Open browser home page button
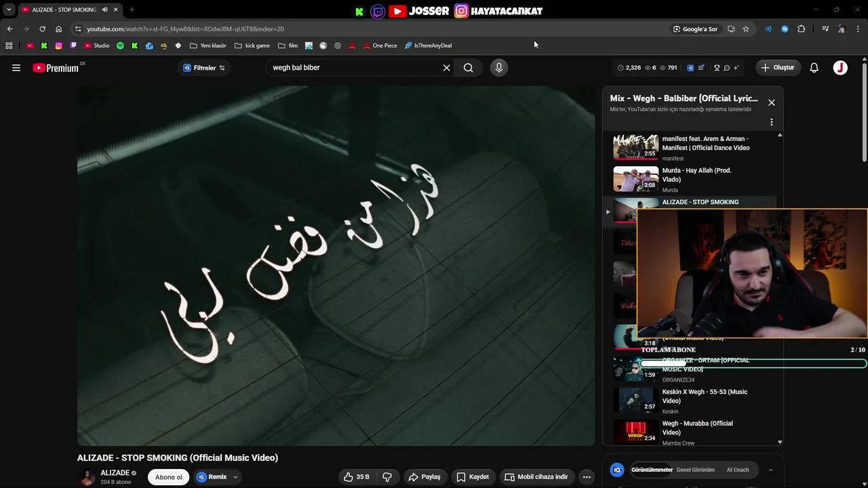Image resolution: width=868 pixels, height=488 pixels. click(58, 29)
